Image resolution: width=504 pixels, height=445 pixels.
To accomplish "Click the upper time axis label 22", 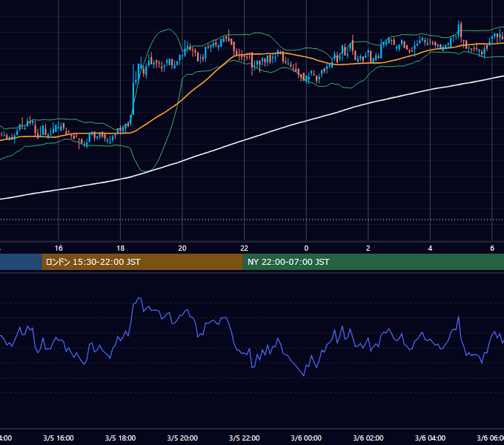I will click(245, 248).
